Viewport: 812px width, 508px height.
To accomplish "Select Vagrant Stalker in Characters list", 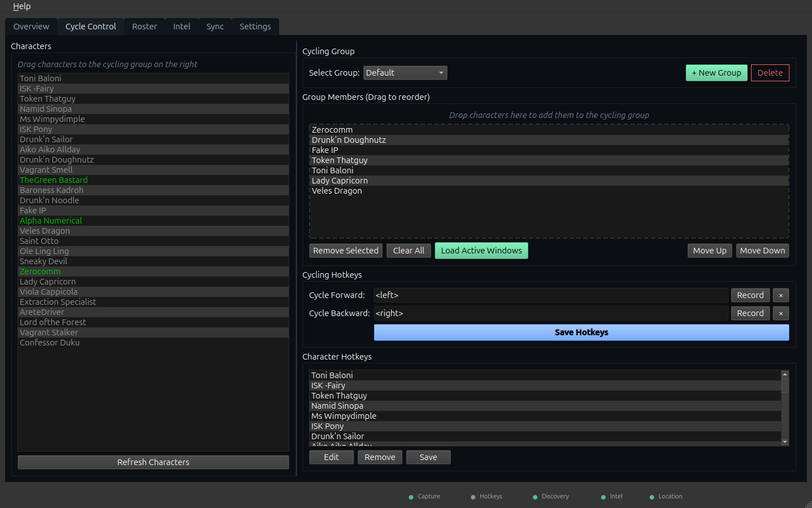I will pos(153,332).
